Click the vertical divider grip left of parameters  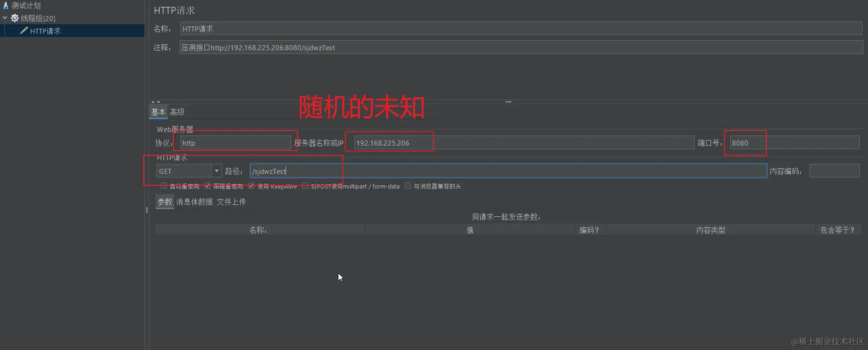146,210
